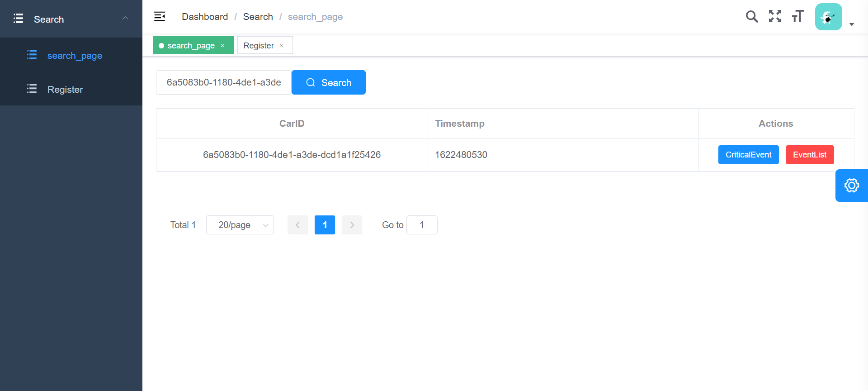Viewport: 868px width, 391px height.
Task: Select the Search sidebar menu header
Action: (x=71, y=19)
